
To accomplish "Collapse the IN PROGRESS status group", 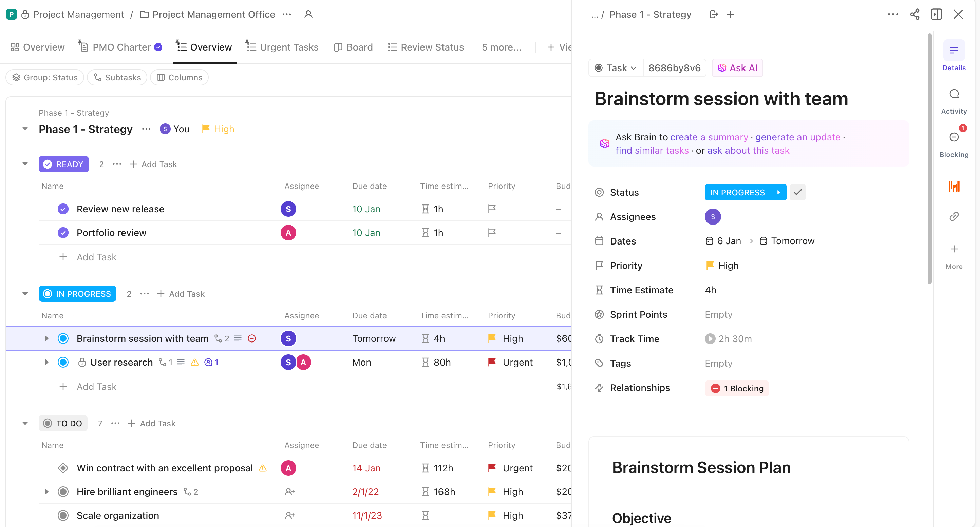I will tap(25, 294).
